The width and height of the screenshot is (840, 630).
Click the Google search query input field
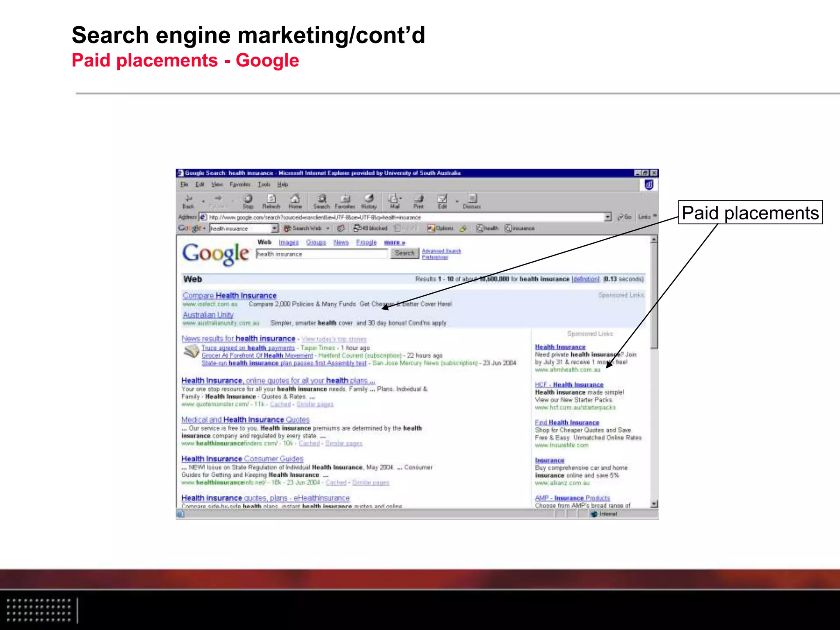[322, 254]
